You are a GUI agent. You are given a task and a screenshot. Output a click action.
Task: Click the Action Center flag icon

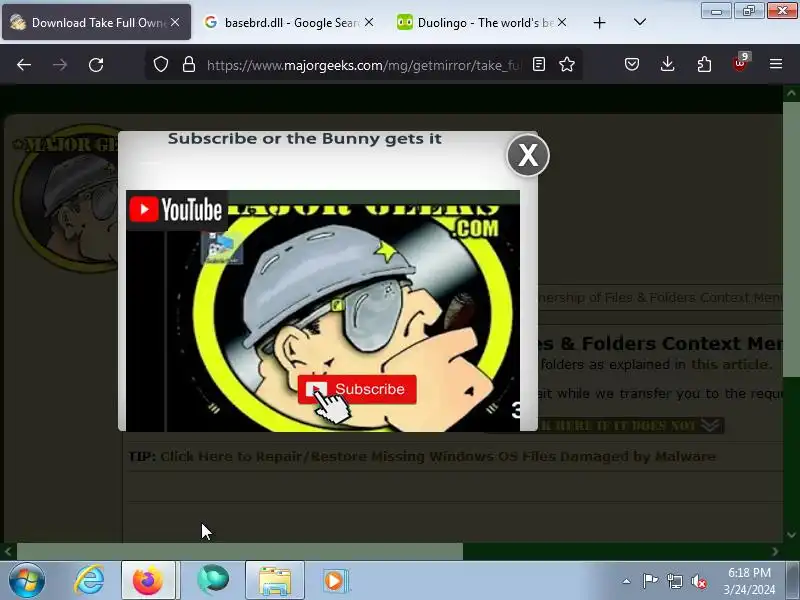pyautogui.click(x=650, y=581)
